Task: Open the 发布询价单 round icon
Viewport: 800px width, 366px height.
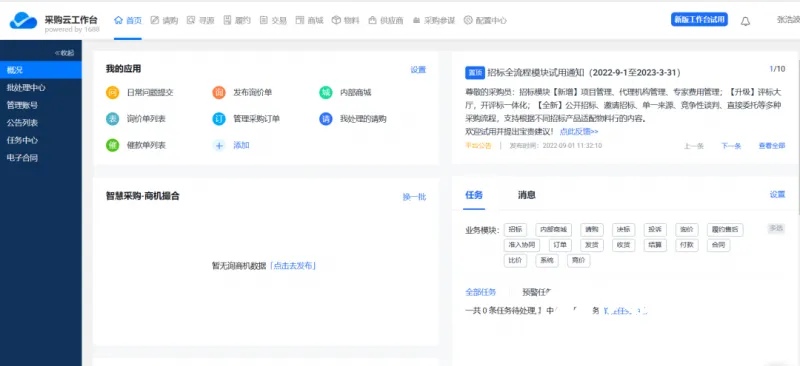Action: pos(219,92)
